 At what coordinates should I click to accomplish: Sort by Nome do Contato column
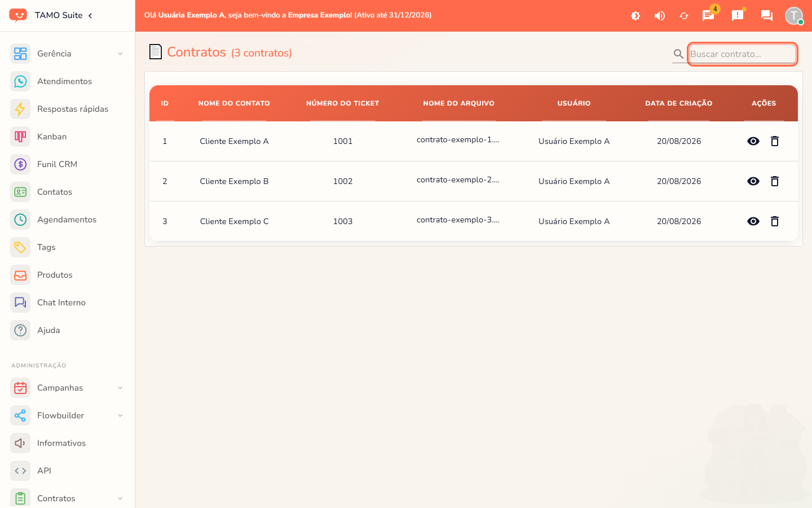[x=234, y=103]
